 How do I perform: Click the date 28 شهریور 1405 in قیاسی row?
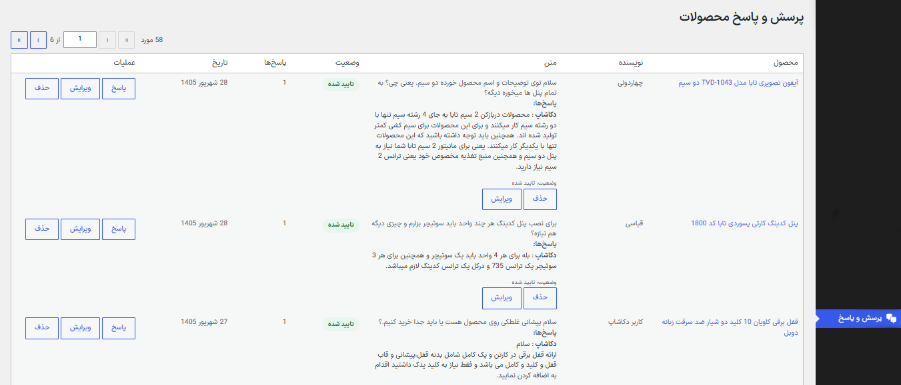[204, 223]
